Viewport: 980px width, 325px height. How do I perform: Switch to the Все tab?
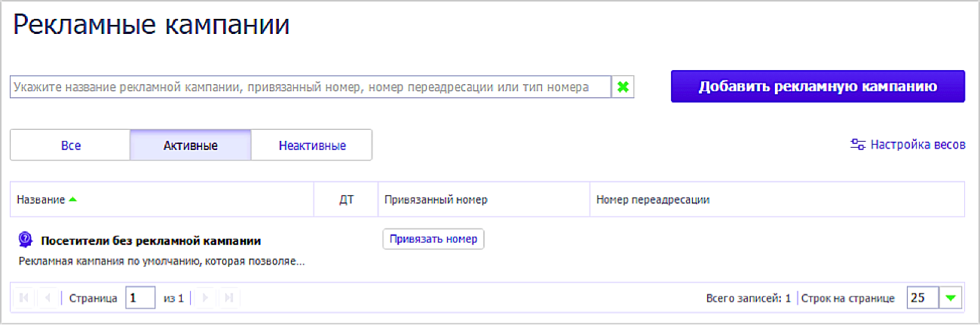[x=71, y=146]
